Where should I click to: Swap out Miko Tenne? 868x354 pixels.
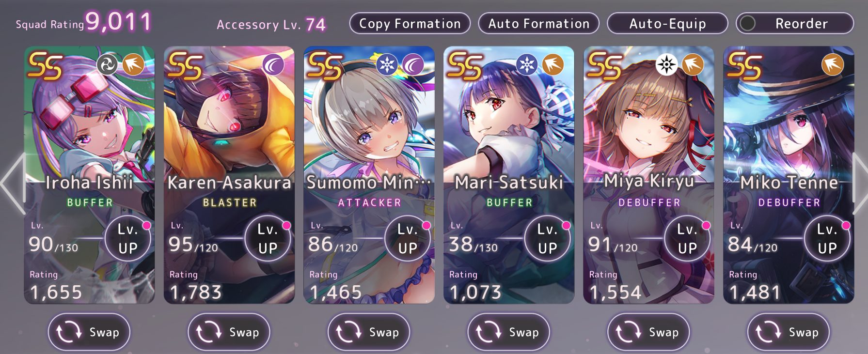[x=789, y=332]
